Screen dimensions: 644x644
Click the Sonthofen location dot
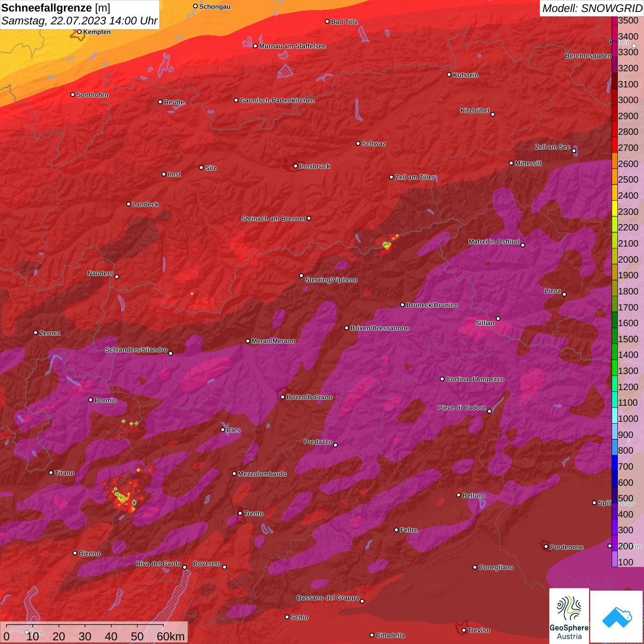[x=73, y=94]
